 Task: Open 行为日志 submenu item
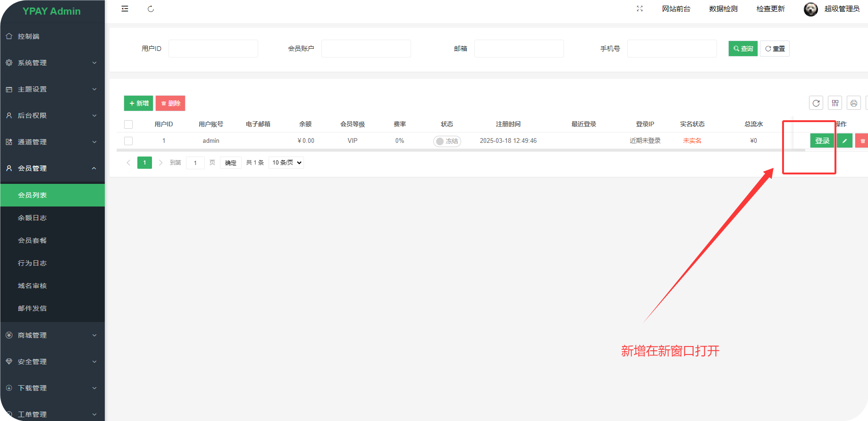52,263
